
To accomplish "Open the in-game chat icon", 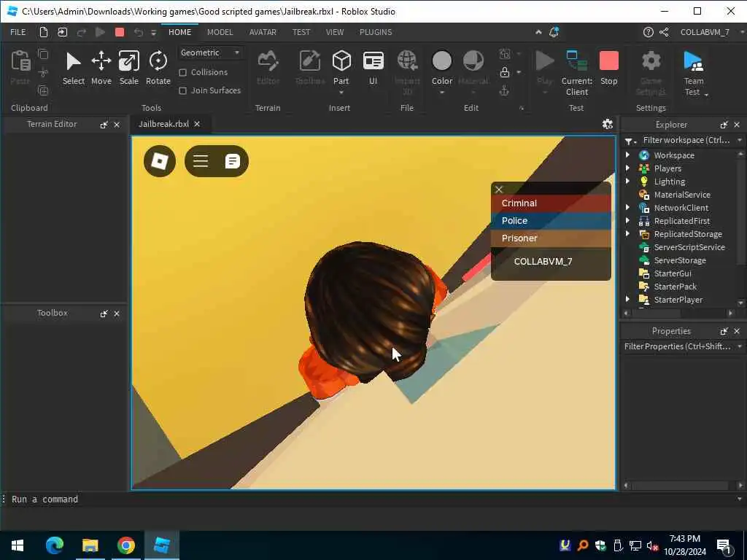I will 232,161.
